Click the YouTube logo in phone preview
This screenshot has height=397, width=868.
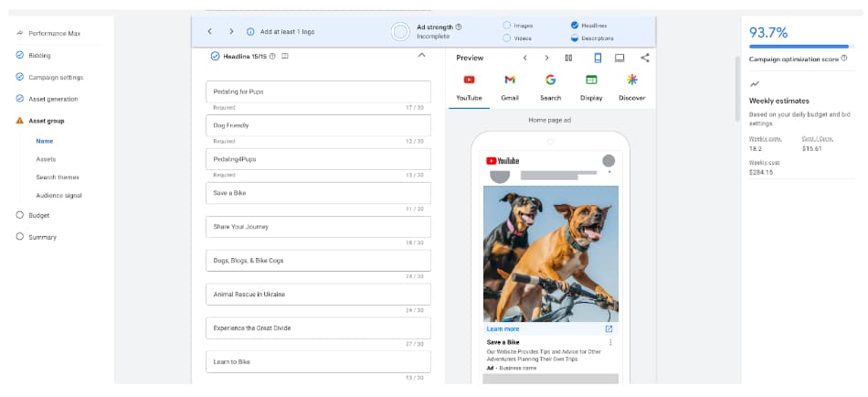click(x=503, y=161)
